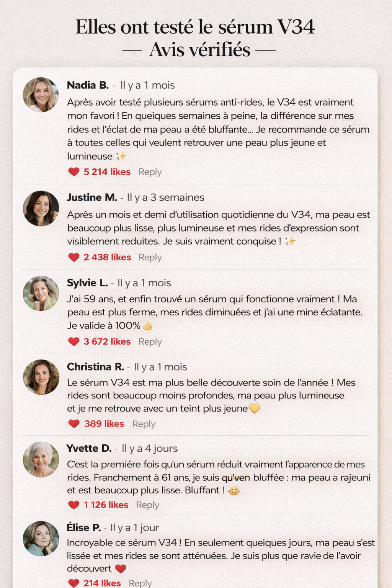
Task: Click Reply under Sylvie L.'s review
Action: pyautogui.click(x=150, y=342)
